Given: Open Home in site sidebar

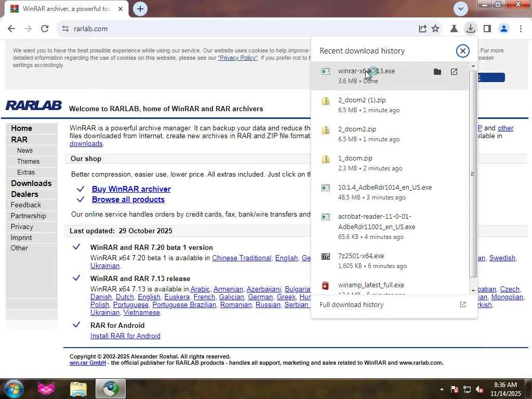Looking at the screenshot, I should 21,128.
